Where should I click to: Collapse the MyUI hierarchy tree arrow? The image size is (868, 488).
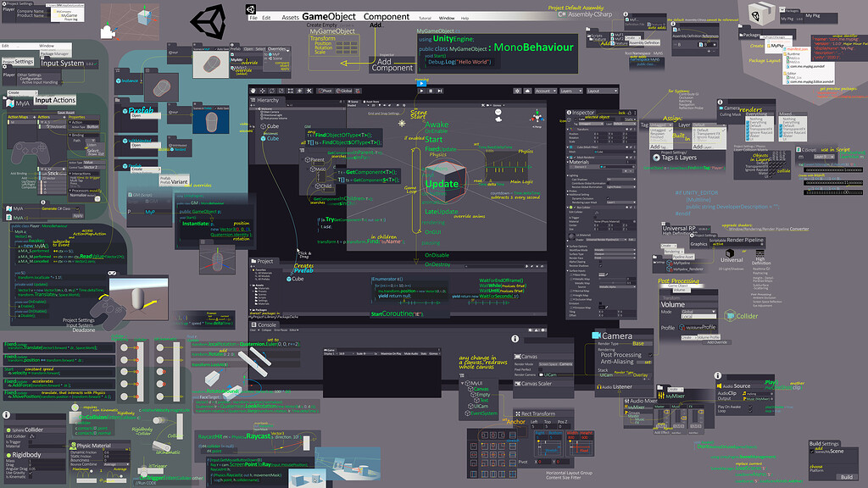pos(463,383)
